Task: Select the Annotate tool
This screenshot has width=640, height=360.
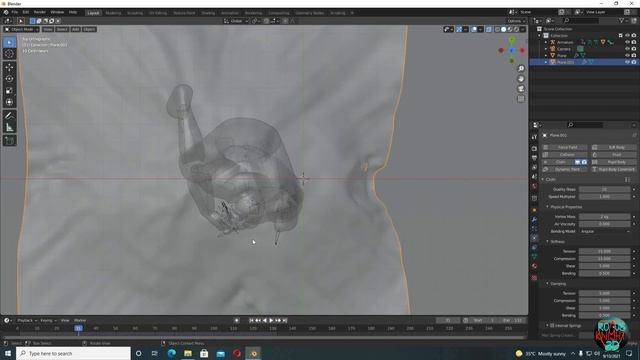Action: [9, 116]
